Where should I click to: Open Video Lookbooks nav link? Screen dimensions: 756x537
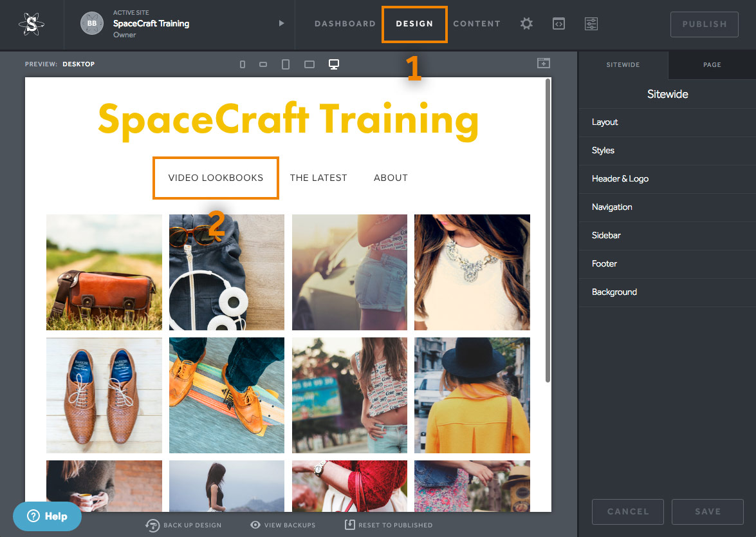[216, 178]
